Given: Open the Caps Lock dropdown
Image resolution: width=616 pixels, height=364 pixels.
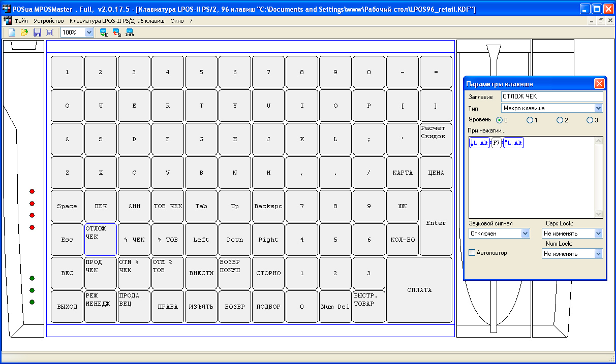Looking at the screenshot, I should (x=598, y=234).
